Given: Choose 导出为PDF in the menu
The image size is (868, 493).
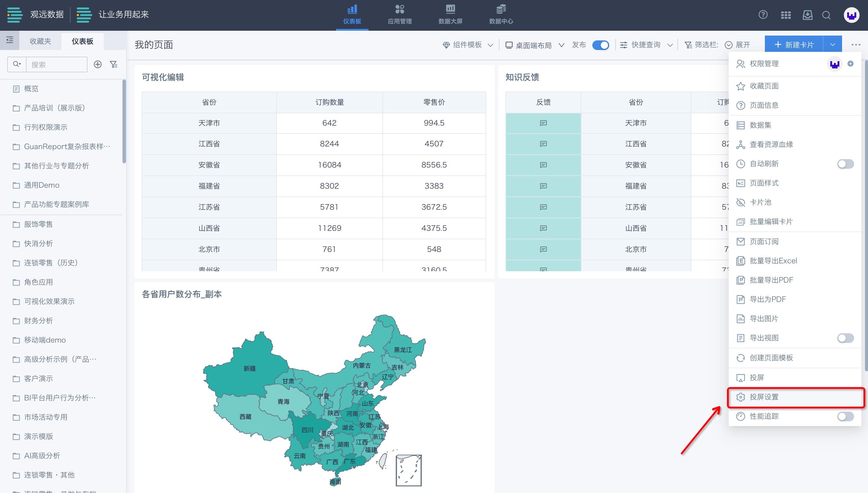Looking at the screenshot, I should click(x=795, y=299).
